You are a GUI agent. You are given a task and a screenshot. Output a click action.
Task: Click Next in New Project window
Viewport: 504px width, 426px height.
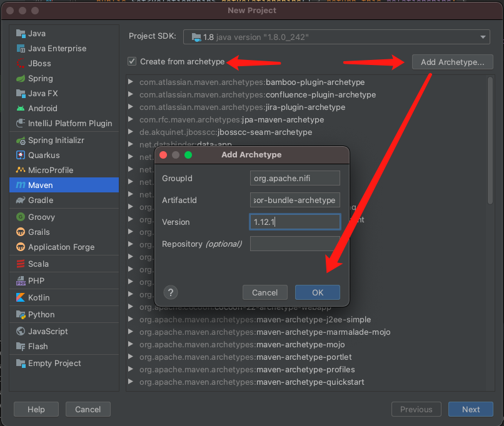(x=471, y=409)
